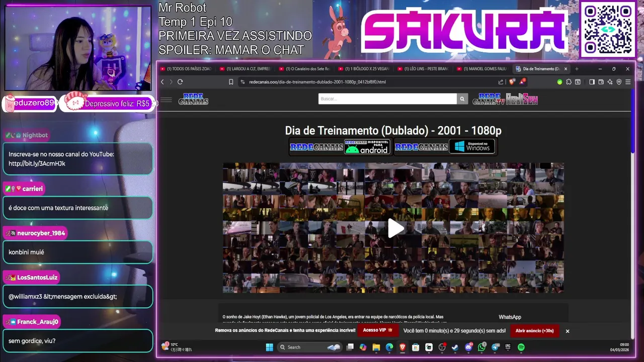Viewport: 644px width, 362px height.
Task: Reload the current page
Action: click(x=180, y=82)
